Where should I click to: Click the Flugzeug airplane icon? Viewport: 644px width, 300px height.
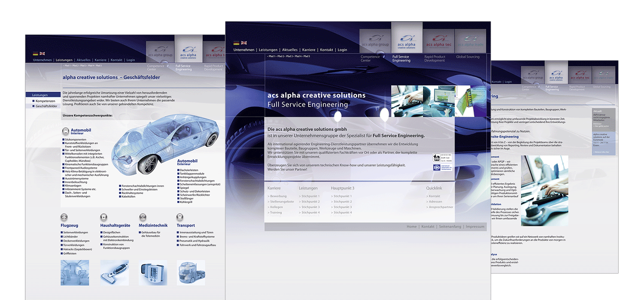click(64, 217)
